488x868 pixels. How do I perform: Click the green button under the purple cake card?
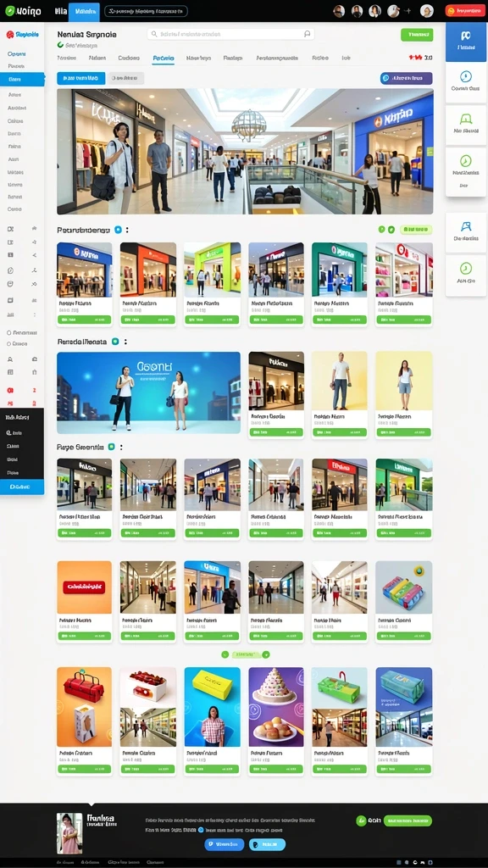[x=276, y=769]
